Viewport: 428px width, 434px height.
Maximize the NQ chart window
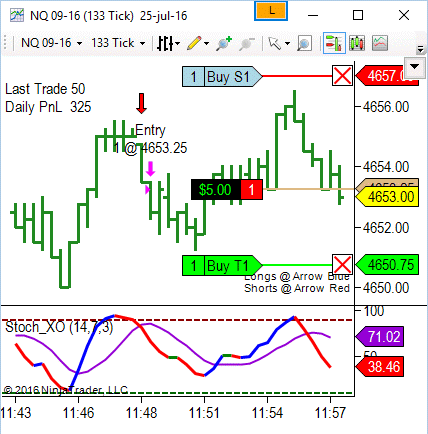pos(358,15)
